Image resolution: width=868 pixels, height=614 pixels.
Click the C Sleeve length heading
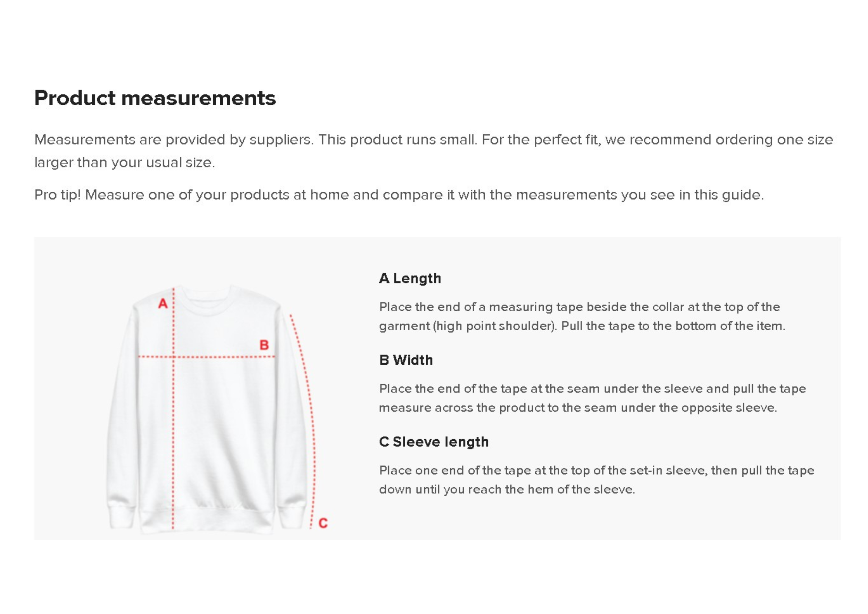coord(434,442)
